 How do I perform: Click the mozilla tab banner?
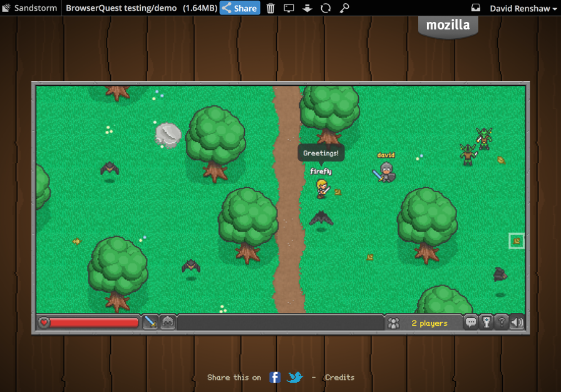coord(448,26)
